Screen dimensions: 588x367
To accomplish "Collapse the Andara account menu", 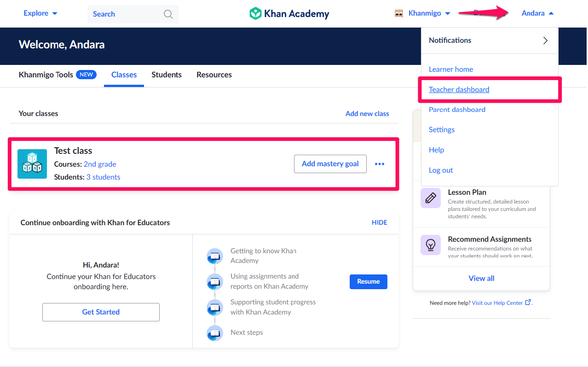I will (x=537, y=13).
